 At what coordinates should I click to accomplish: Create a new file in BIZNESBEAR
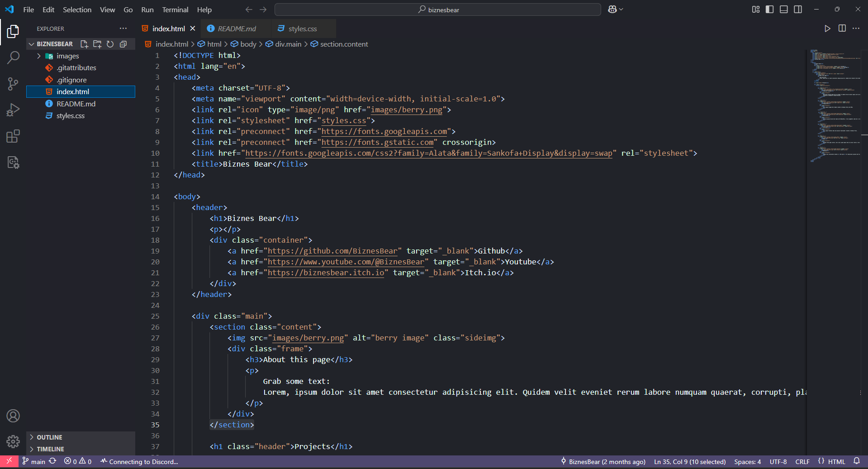tap(84, 44)
